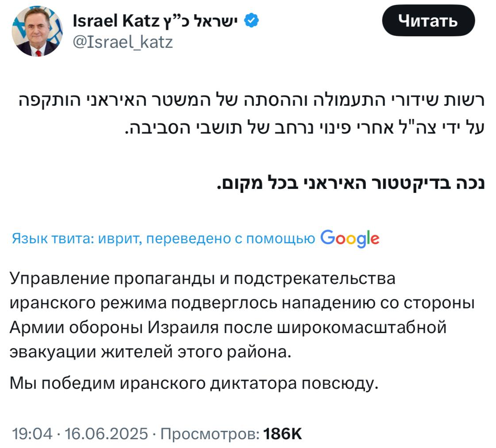Click the English display name Israel Katz
Screen dimensions: 496x448
click(115, 20)
